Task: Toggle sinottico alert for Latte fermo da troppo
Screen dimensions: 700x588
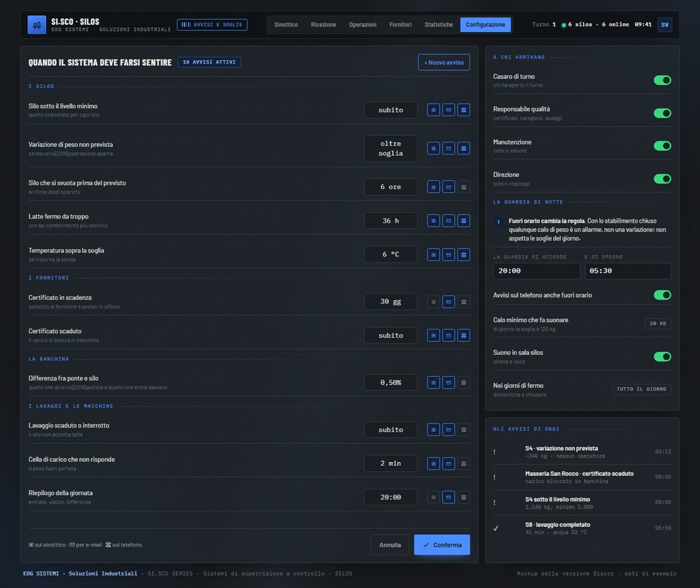Action: [x=433, y=220]
